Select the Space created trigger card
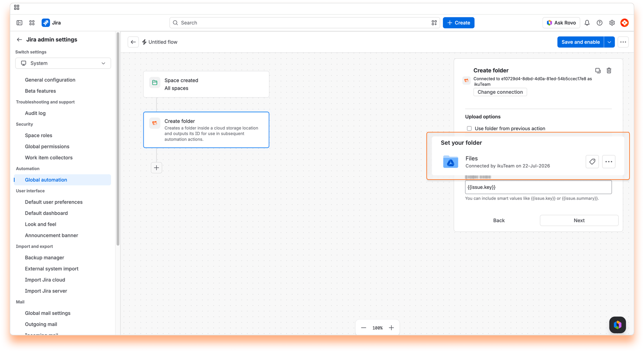644x352 pixels. (x=206, y=84)
